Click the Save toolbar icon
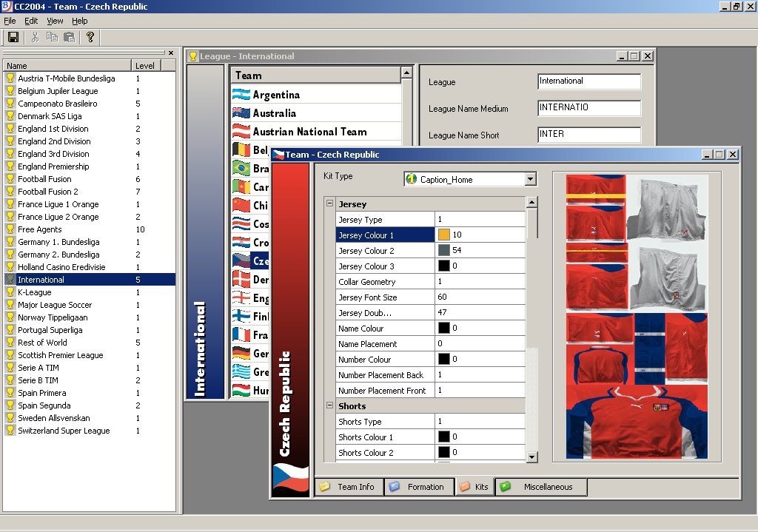This screenshot has width=758, height=532. coord(13,37)
